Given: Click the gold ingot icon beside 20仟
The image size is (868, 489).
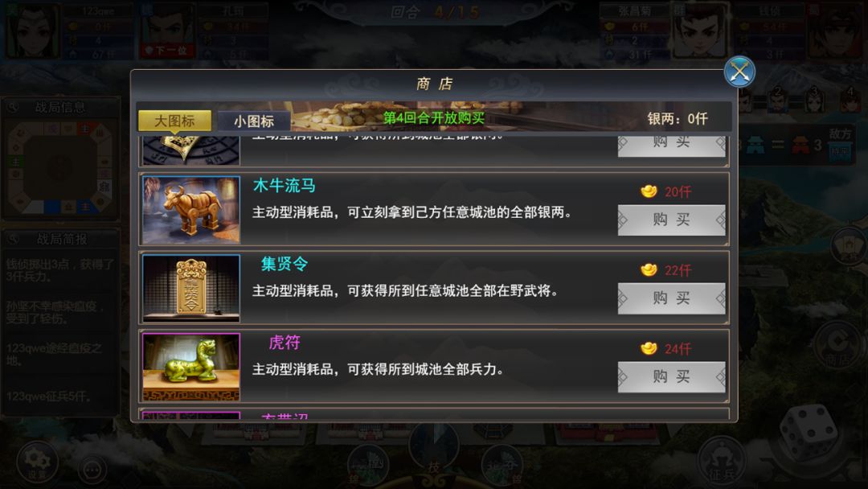Looking at the screenshot, I should pos(649,191).
